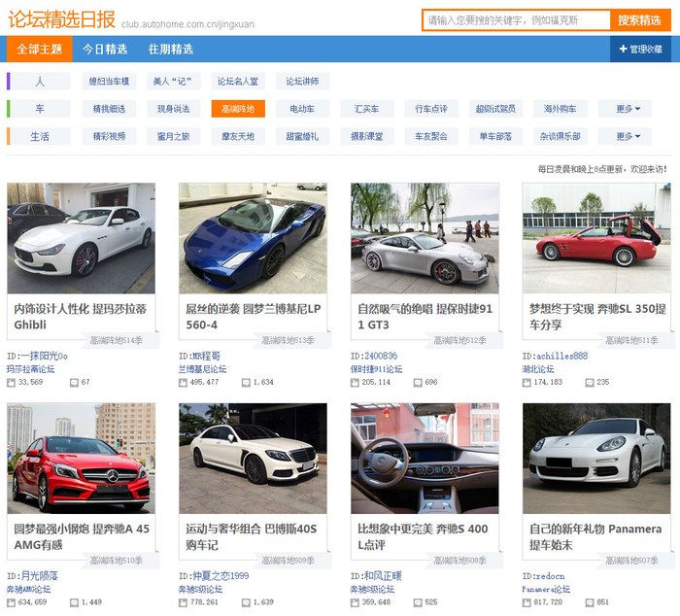Screen dimensions: 680x616
Task: Click the comment icon under 奔驰A 45 AMG post
Action: click(74, 602)
